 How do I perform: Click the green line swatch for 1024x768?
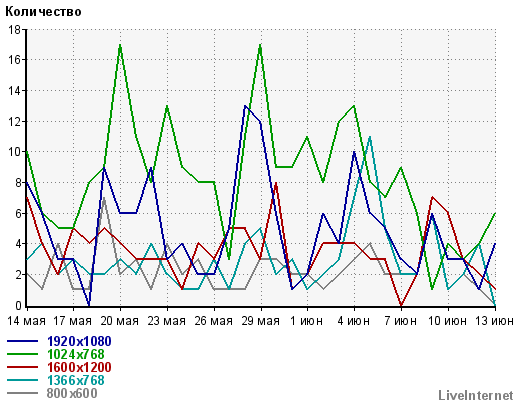pyautogui.click(x=22, y=354)
